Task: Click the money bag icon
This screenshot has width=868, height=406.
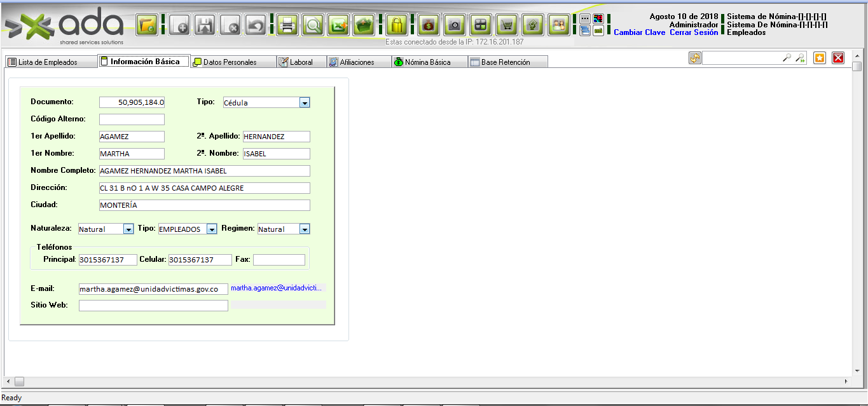Action: click(x=429, y=25)
